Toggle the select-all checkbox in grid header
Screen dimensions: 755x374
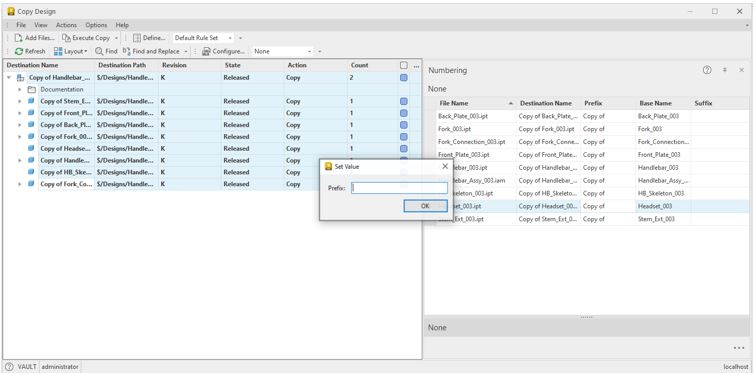coord(404,65)
